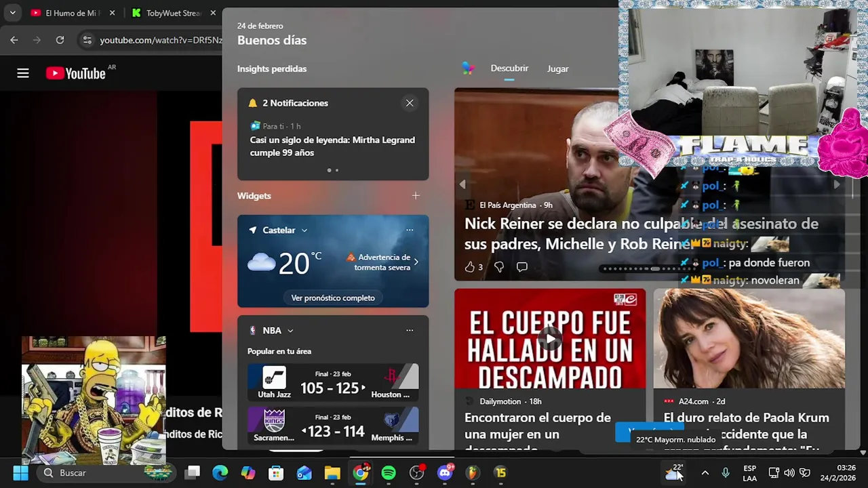Dislike the Nick Reiner article
The image size is (868, 488).
[499, 267]
